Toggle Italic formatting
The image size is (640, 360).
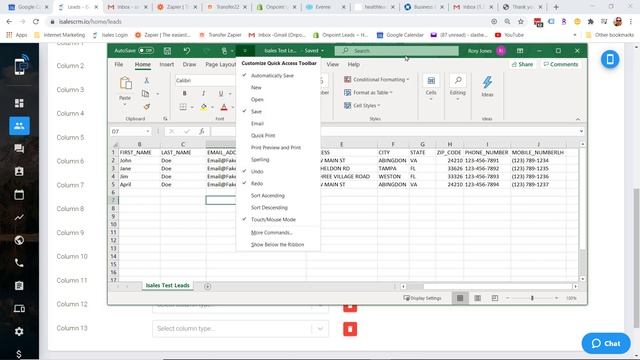[203, 93]
